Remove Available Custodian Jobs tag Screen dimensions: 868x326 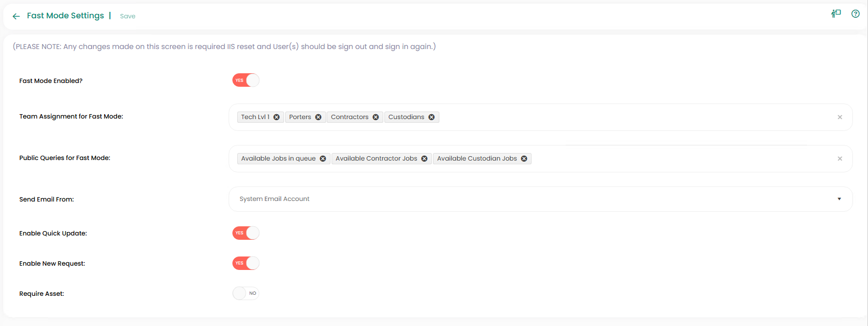pyautogui.click(x=524, y=159)
